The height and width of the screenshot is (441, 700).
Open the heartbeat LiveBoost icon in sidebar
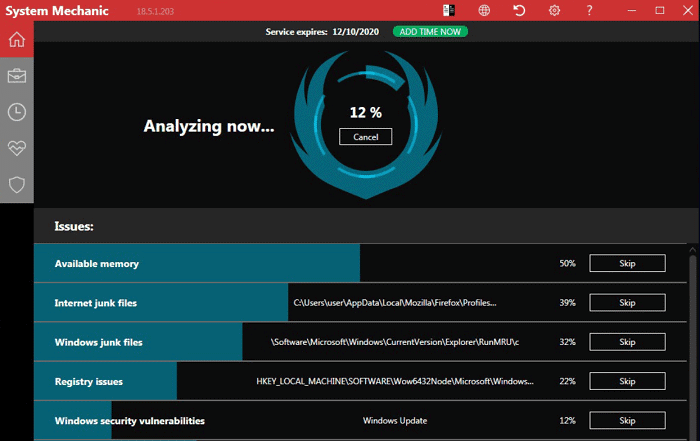coord(17,148)
